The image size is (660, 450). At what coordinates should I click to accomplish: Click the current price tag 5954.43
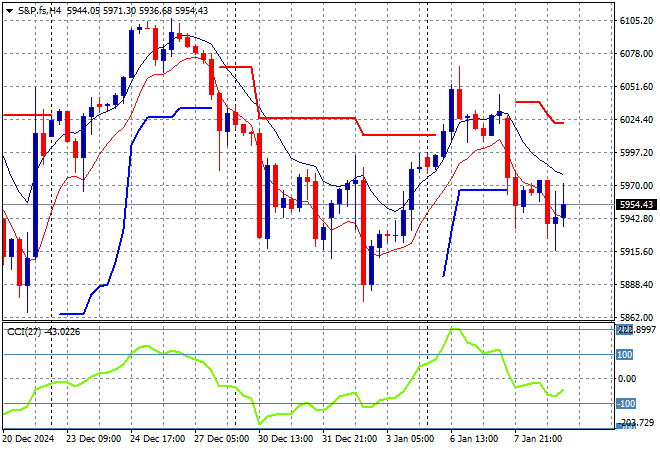coord(636,205)
